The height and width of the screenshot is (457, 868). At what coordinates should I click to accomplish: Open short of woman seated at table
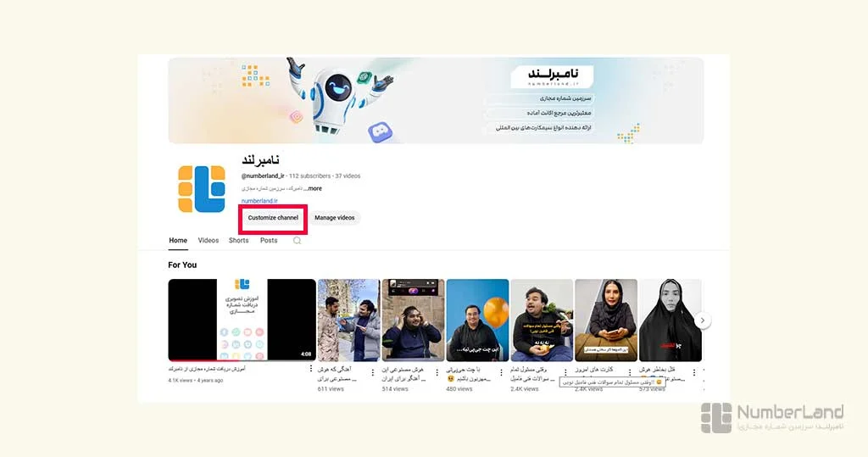point(606,320)
